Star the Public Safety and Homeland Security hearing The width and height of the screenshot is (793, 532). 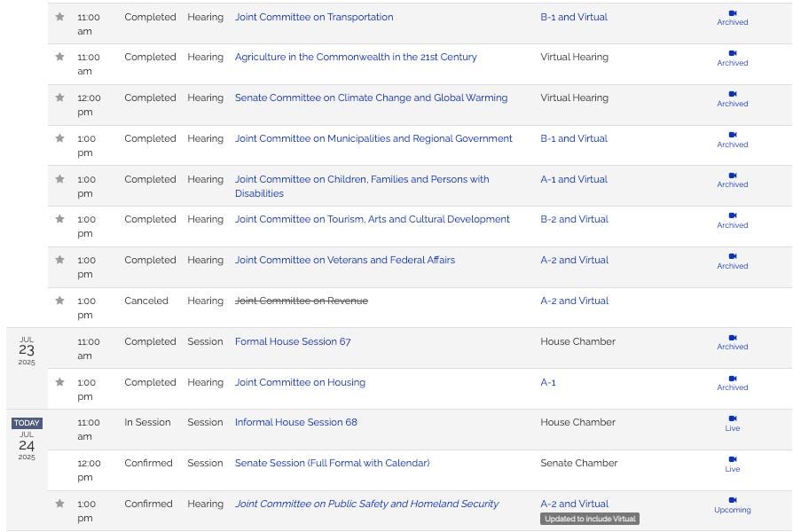59,503
